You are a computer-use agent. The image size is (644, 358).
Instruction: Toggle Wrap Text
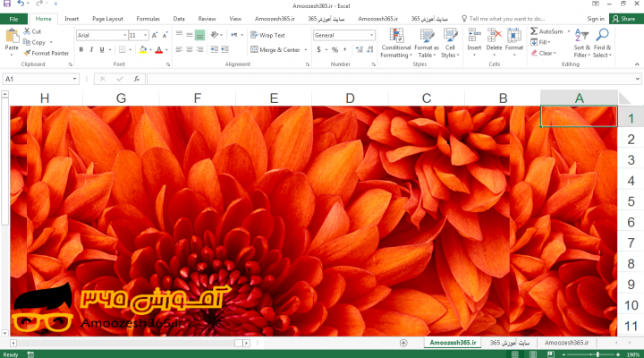pos(267,35)
